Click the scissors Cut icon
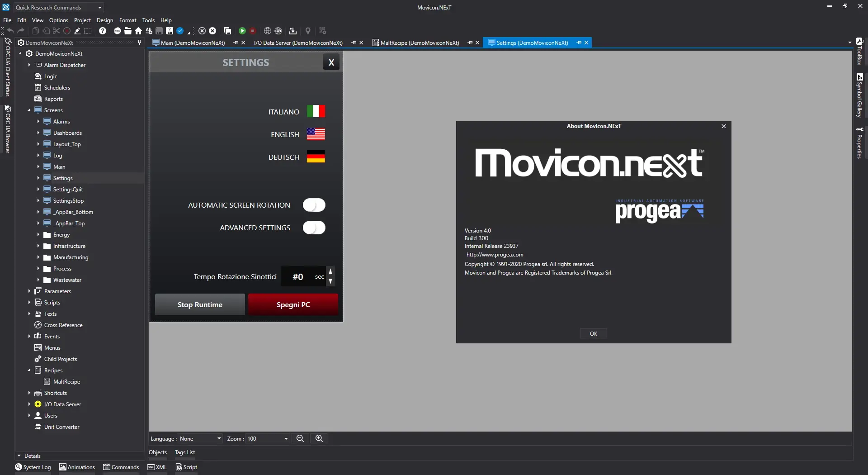Screen dimensions: 868x475 pyautogui.click(x=56, y=31)
